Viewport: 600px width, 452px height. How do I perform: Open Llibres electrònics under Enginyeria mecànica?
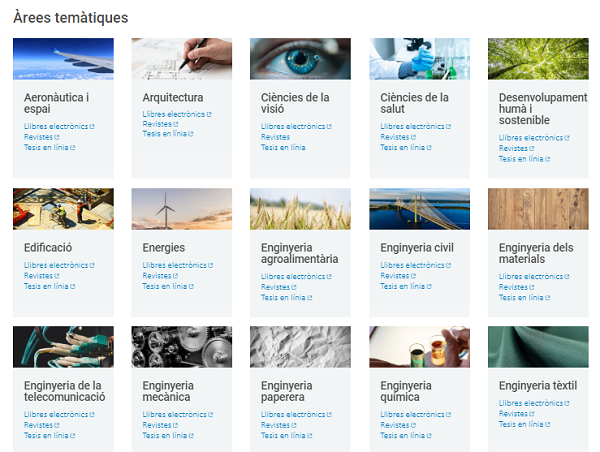178,414
